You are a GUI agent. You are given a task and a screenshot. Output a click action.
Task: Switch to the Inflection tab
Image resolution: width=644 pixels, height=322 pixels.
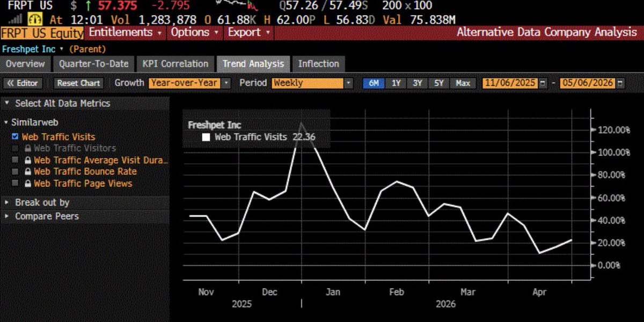tap(319, 64)
